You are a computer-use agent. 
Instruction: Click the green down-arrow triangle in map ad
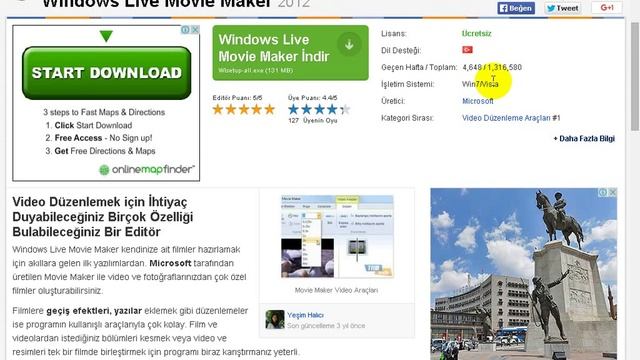point(106,36)
